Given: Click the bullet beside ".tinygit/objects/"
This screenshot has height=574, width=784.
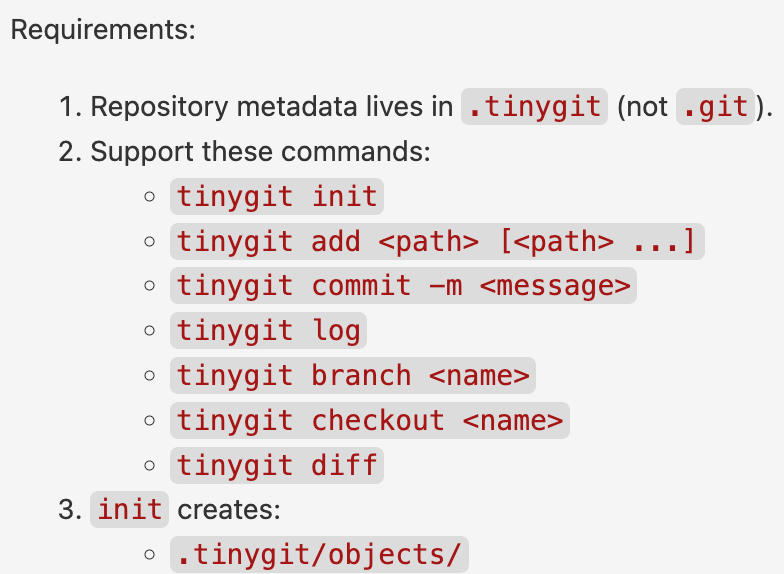Looking at the screenshot, I should click(x=150, y=555).
